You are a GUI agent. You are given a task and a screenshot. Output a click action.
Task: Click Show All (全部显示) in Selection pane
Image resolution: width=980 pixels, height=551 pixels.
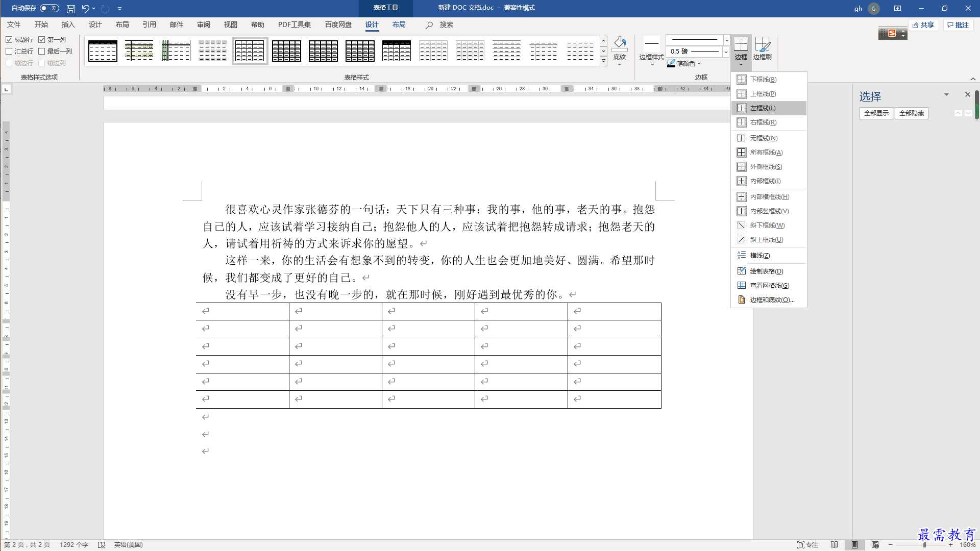pyautogui.click(x=876, y=113)
